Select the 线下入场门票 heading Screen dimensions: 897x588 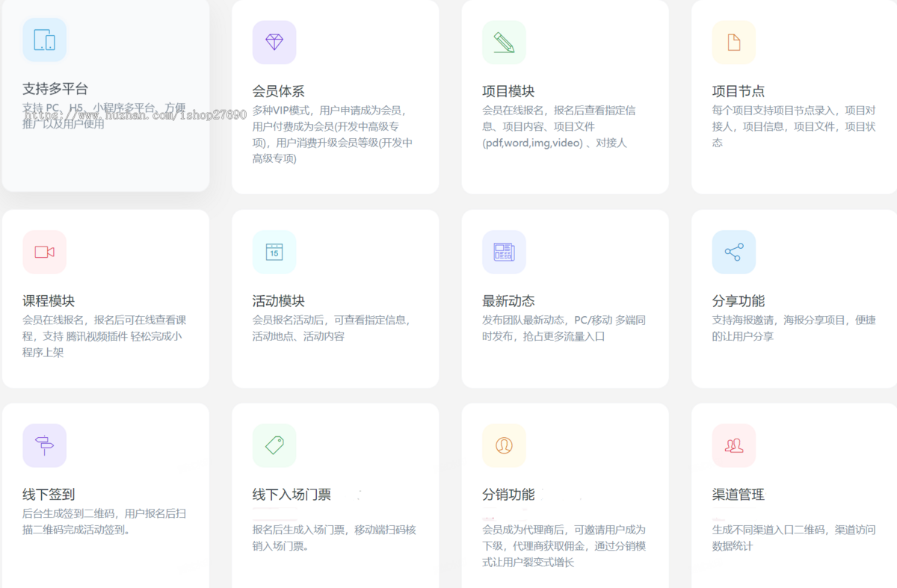292,495
